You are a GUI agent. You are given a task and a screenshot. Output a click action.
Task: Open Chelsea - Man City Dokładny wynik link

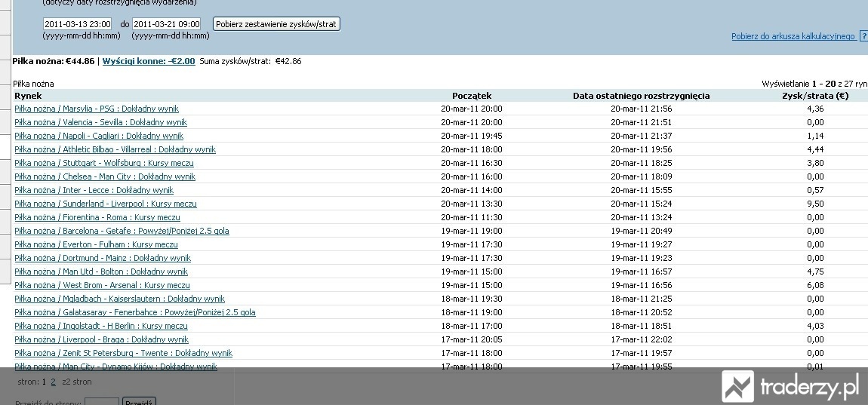(105, 176)
